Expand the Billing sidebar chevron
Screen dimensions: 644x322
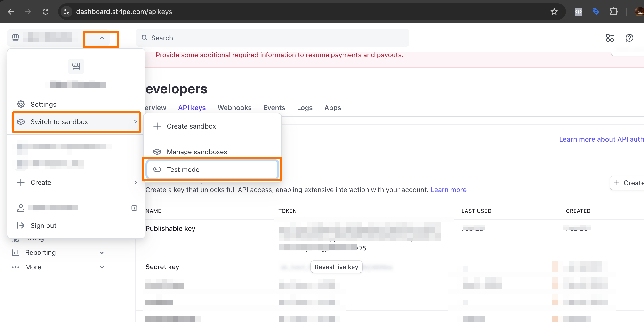102,239
